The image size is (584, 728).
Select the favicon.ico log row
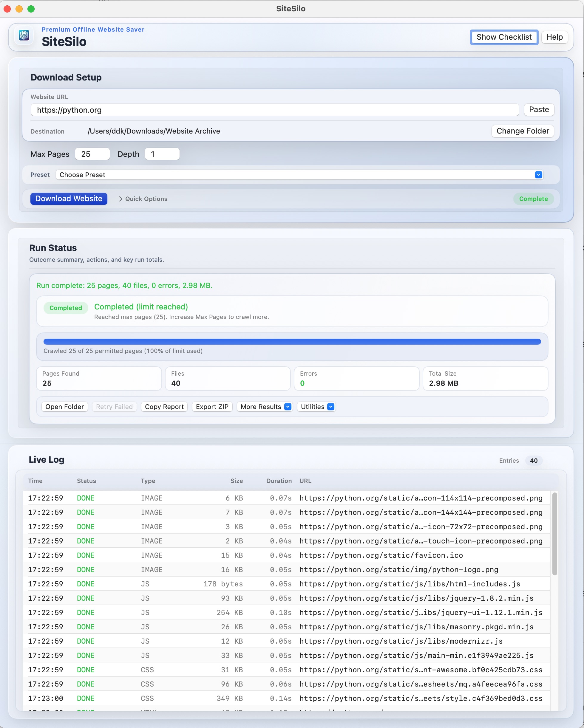[x=286, y=555]
